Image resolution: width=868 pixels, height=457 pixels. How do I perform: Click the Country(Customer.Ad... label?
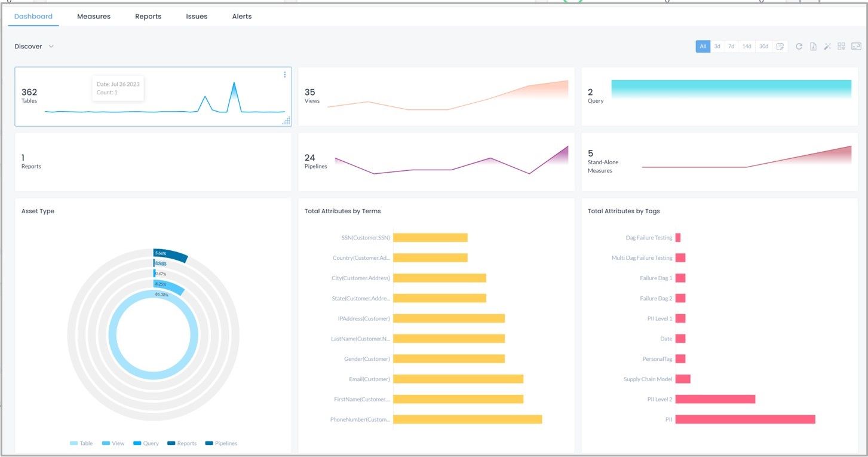coord(361,258)
